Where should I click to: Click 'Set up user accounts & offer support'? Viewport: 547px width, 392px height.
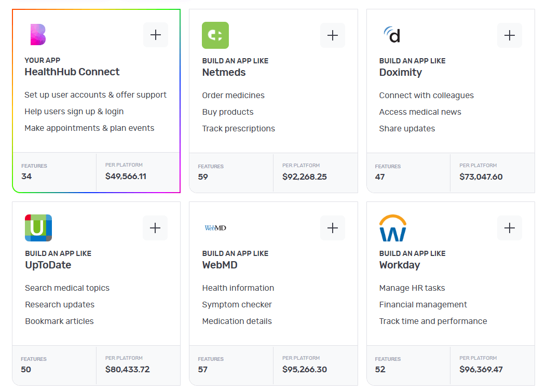[x=95, y=95]
